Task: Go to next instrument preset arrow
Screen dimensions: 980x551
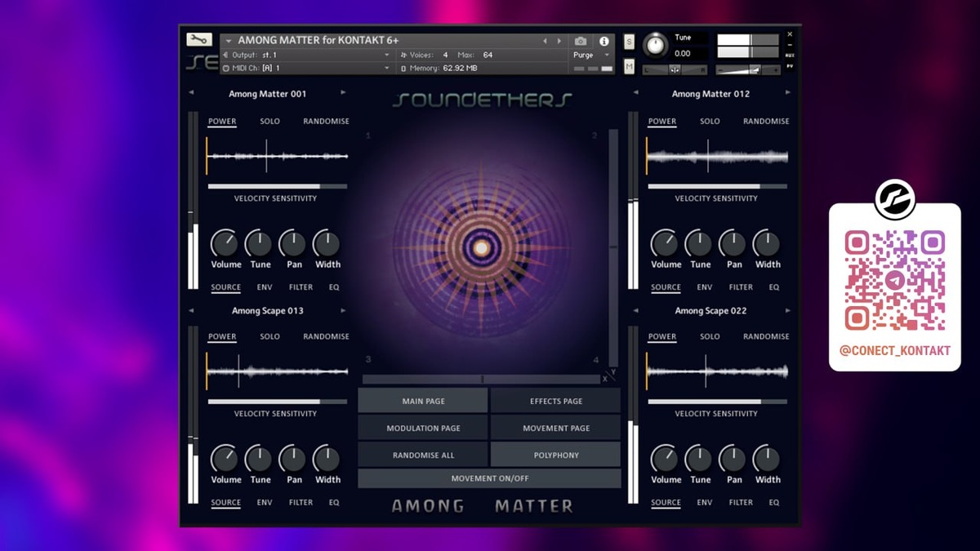Action: click(x=559, y=41)
